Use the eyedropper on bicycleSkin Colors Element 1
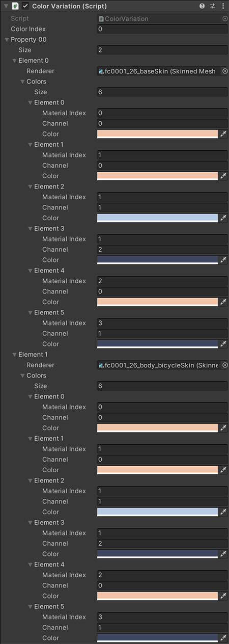The image size is (229, 644). (x=223, y=470)
